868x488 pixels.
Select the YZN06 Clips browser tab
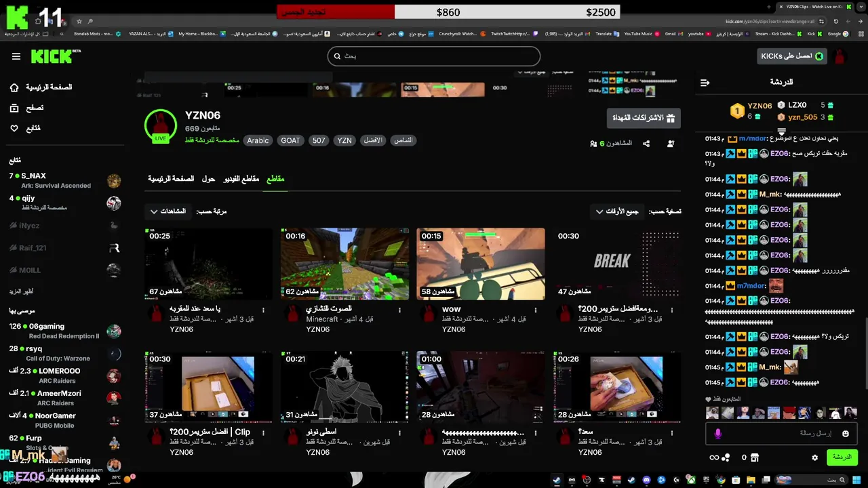(816, 7)
